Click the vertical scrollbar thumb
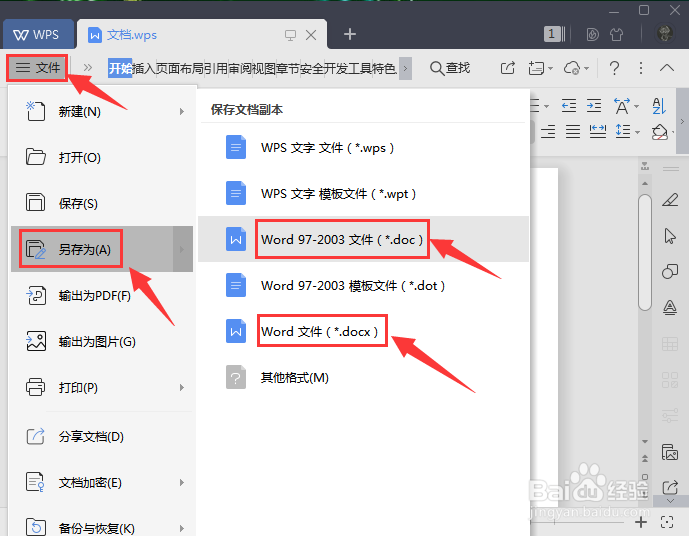The height and width of the screenshot is (536, 689). (645, 252)
